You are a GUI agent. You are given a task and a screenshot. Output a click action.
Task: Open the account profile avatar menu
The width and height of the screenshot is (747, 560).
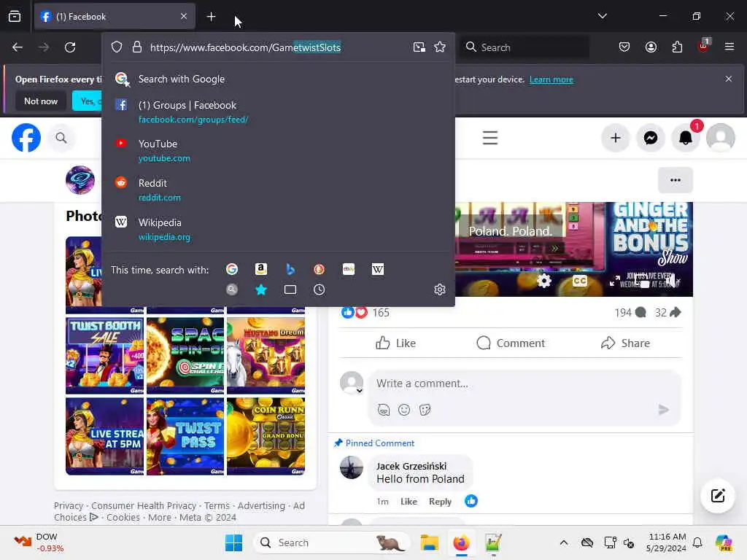coord(720,138)
